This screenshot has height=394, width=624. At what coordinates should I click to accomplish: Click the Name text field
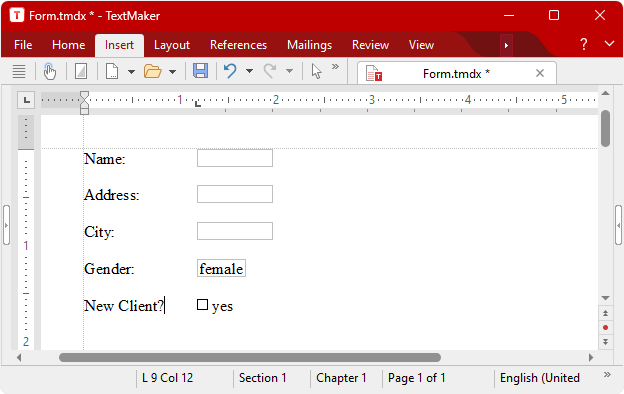pos(235,158)
